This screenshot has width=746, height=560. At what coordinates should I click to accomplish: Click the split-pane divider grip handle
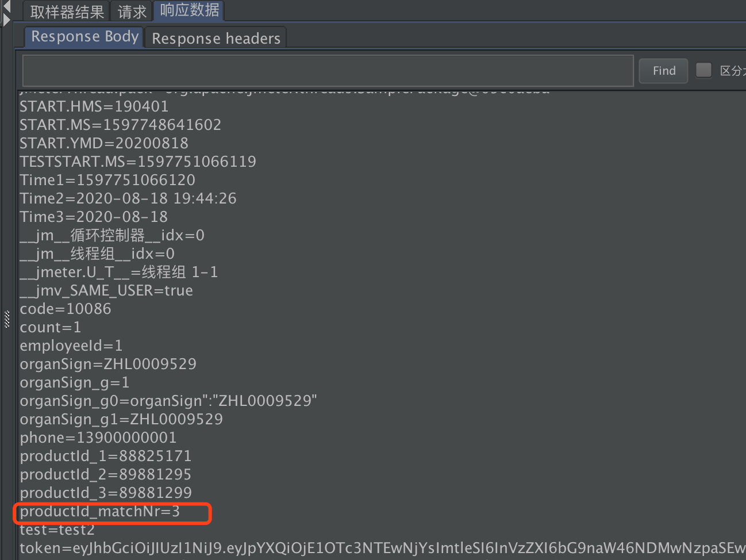tap(7, 319)
